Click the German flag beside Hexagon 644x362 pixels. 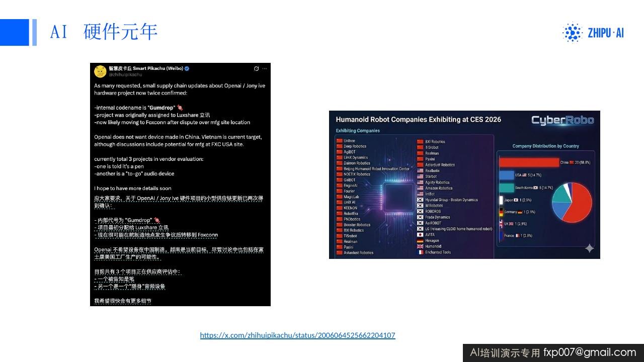click(420, 241)
